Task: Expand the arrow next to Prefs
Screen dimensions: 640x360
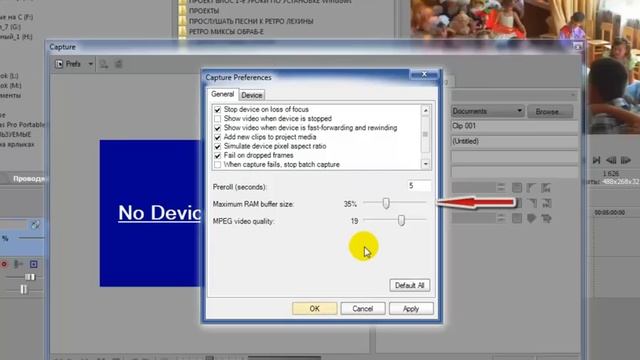Action: (90, 64)
